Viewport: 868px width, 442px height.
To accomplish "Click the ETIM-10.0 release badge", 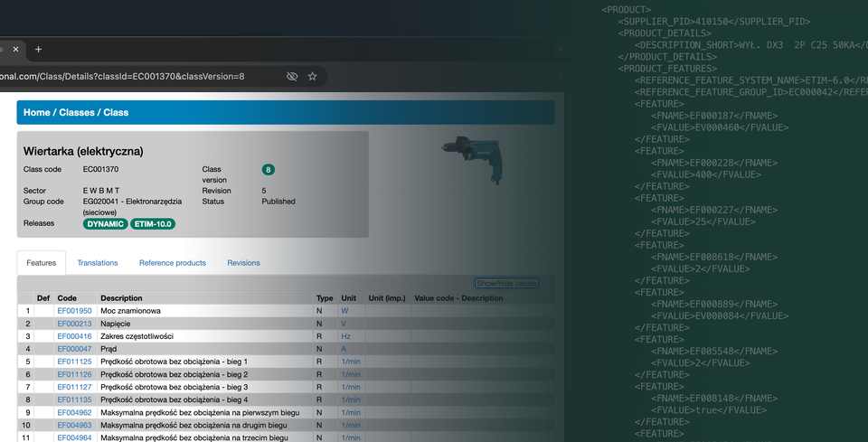I will point(153,224).
